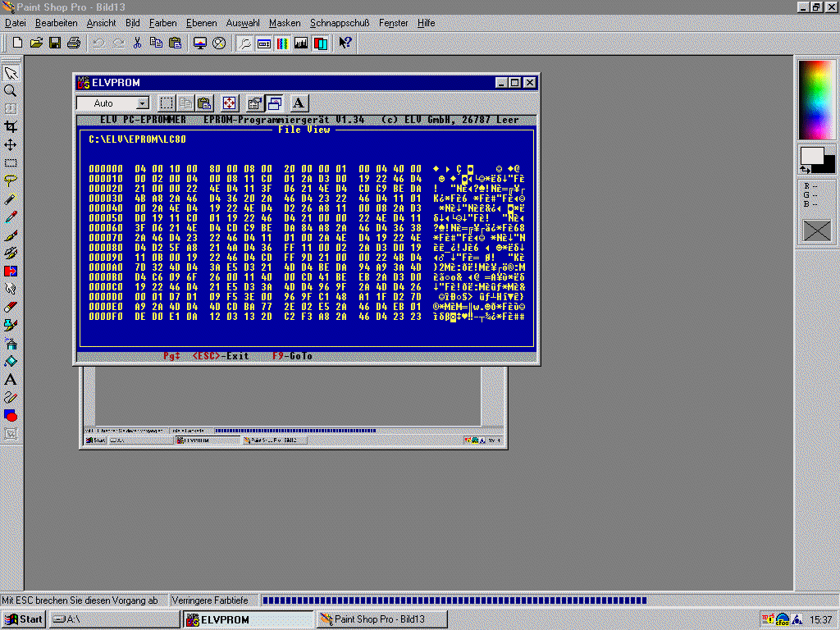Select the Flood Fill tool
Screen dimensions: 840x630
[11, 361]
